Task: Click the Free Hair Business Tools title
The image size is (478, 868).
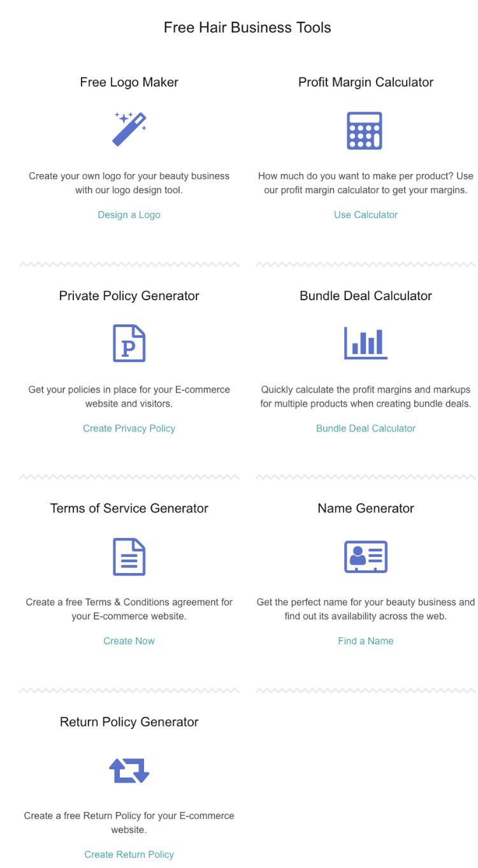Action: click(247, 27)
